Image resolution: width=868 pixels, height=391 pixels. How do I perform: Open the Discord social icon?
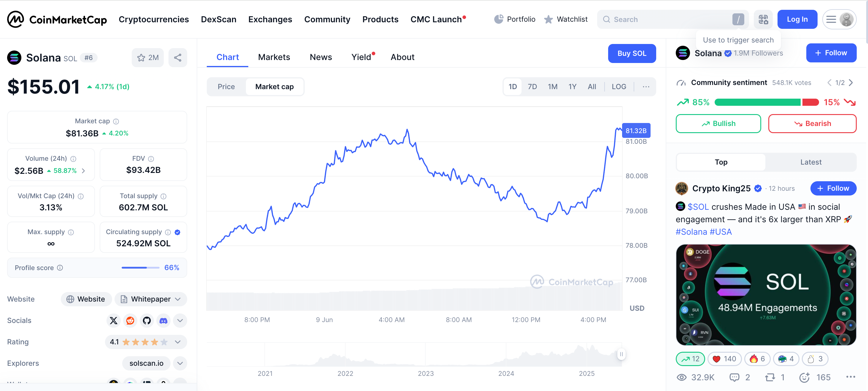163,321
